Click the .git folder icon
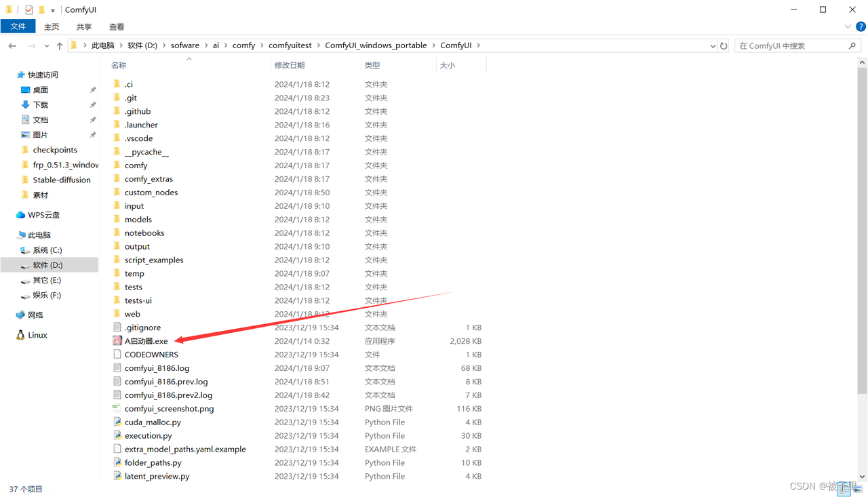868x497 pixels. [117, 98]
